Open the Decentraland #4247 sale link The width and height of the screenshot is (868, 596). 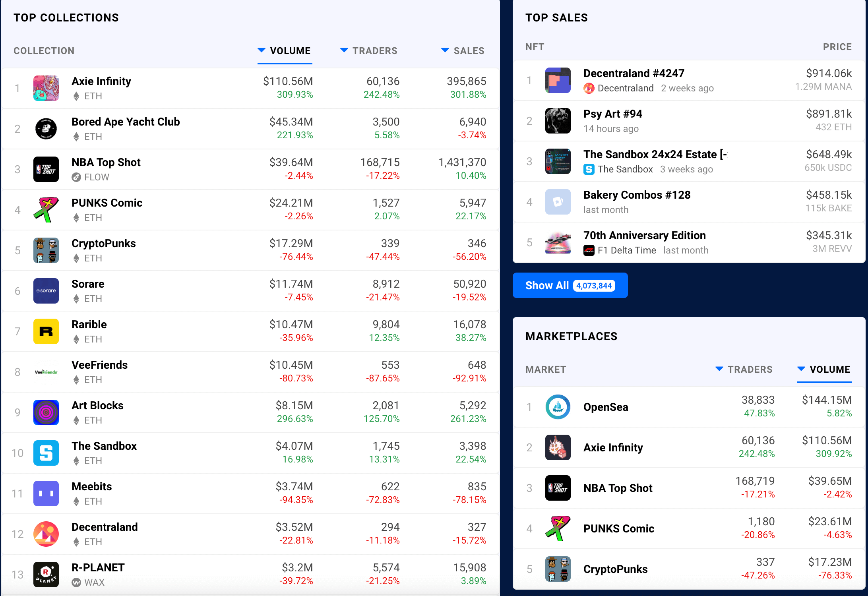tap(634, 74)
